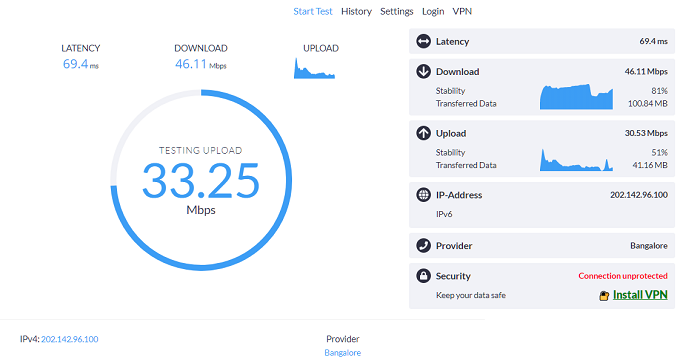Screen dimensions: 700x361
Task: Go to the Login page
Action: coord(433,12)
